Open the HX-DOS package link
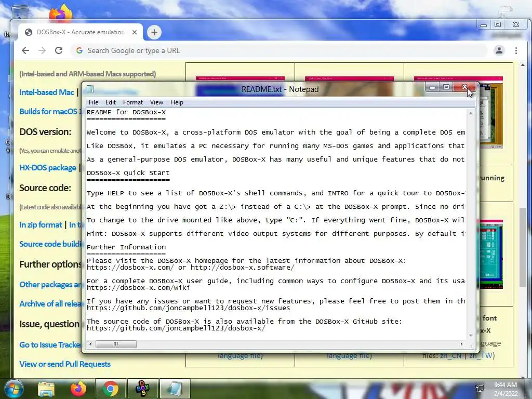This screenshot has width=532, height=399. point(48,168)
